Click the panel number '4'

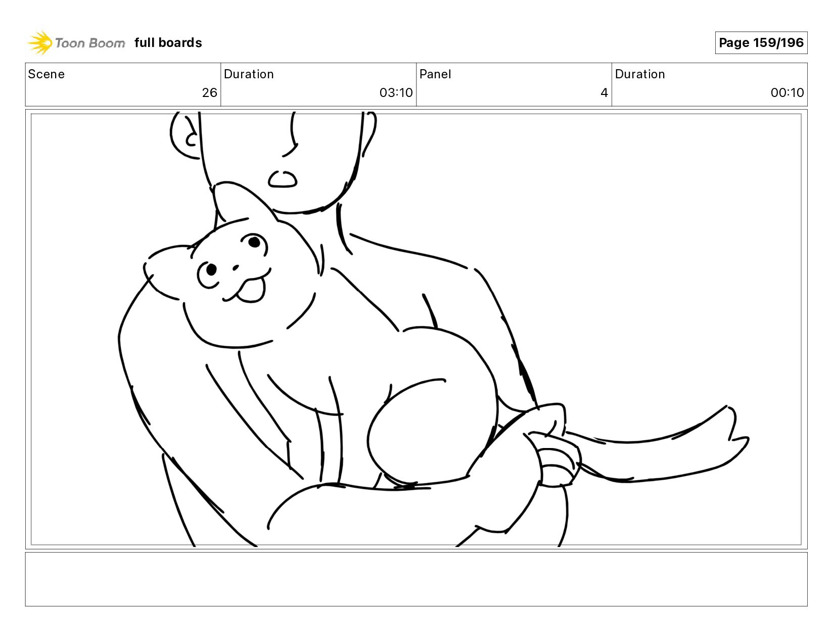click(x=604, y=92)
